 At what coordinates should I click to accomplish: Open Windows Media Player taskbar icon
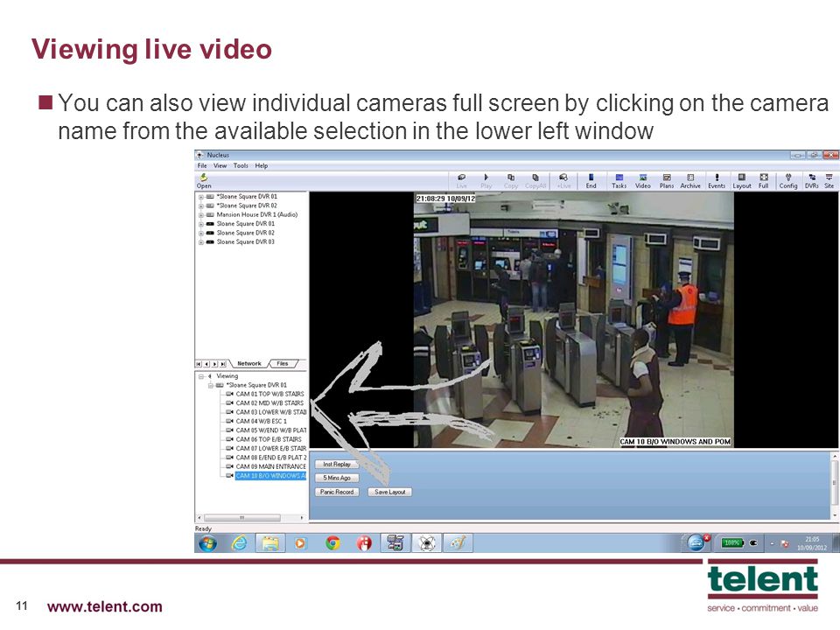pyautogui.click(x=300, y=543)
